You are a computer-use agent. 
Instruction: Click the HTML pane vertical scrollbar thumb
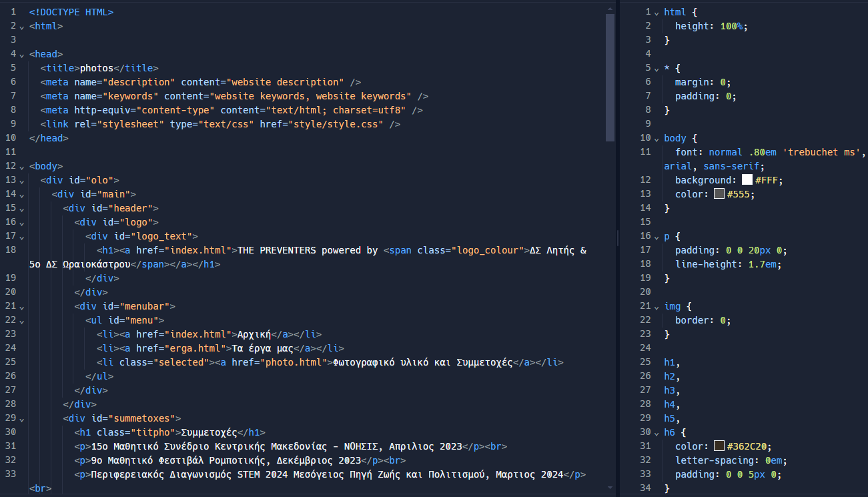pos(610,77)
